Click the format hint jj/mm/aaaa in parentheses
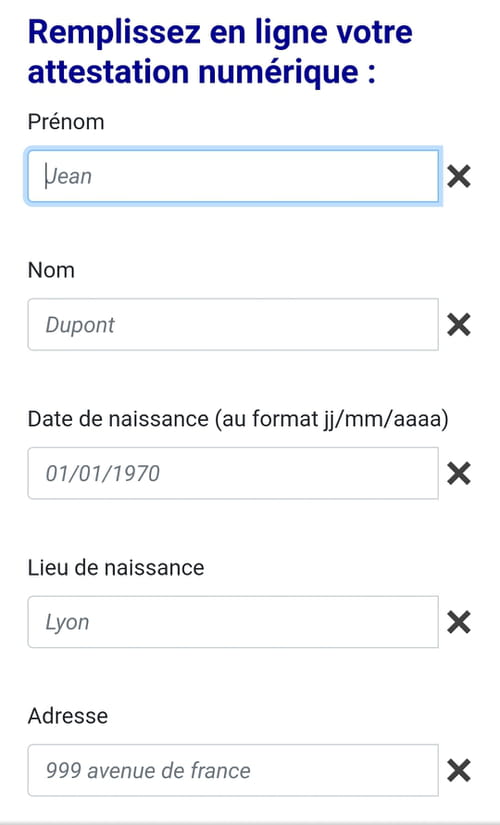Image resolution: width=500 pixels, height=825 pixels. (x=332, y=419)
